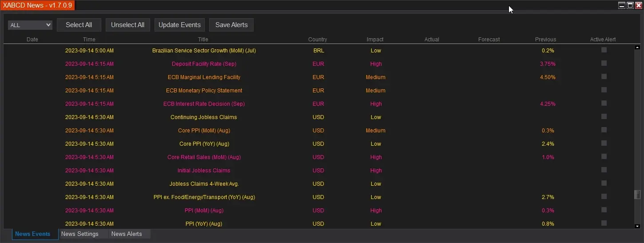The image size is (644, 243).
Task: Open the ALL filter dropdown
Action: point(30,25)
